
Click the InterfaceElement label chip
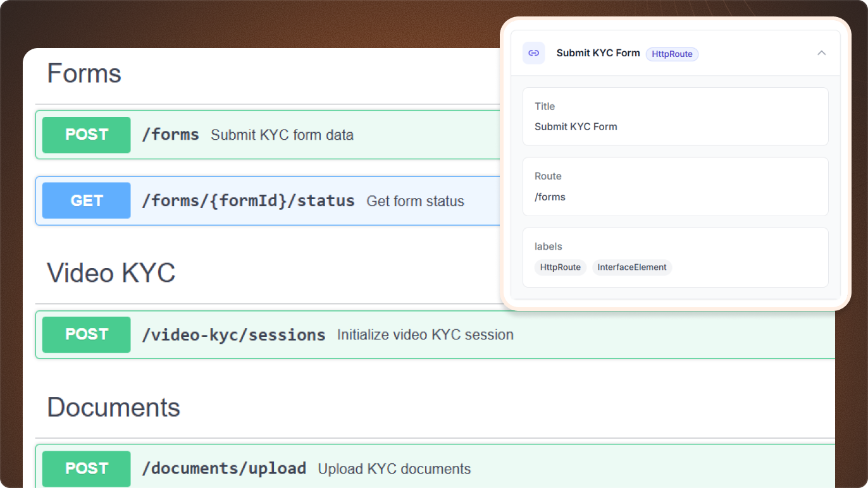coord(632,267)
